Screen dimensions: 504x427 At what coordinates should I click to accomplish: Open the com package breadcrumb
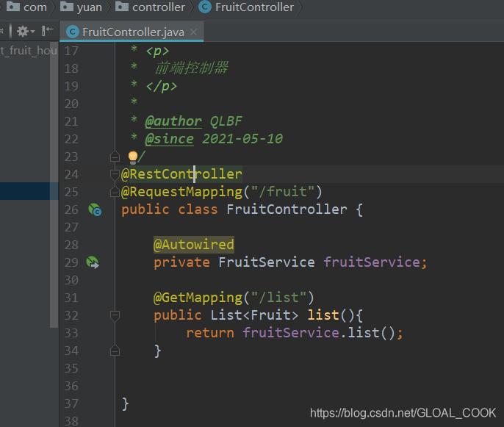point(27,7)
